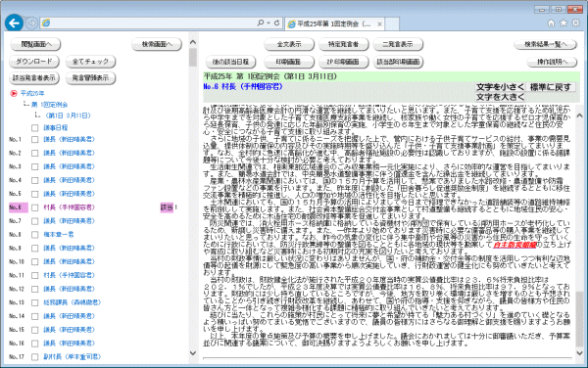The height and width of the screenshot is (368, 588).
Task: Click the 検索画面へ button
Action: [157, 45]
